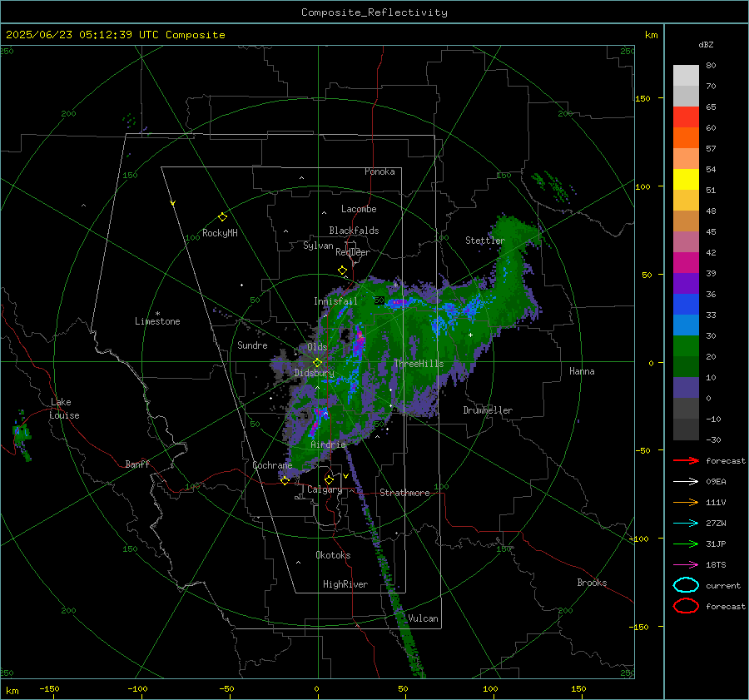
Task: Click the Vulcan town label
Action: pyautogui.click(x=424, y=618)
